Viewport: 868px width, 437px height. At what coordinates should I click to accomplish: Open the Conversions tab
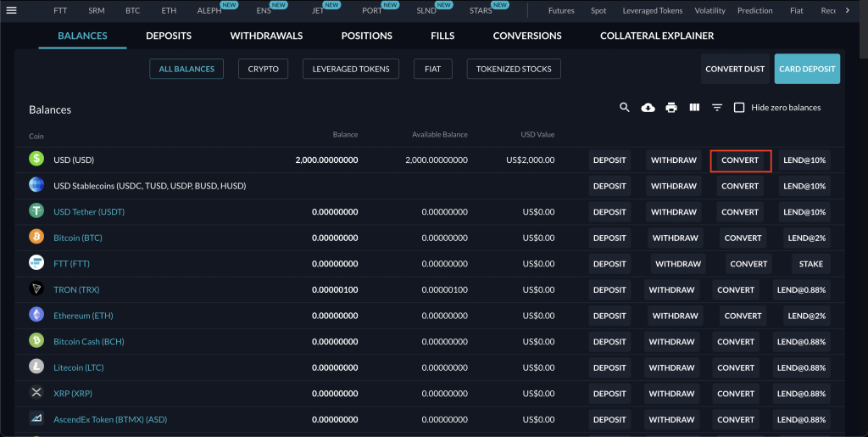[527, 36]
